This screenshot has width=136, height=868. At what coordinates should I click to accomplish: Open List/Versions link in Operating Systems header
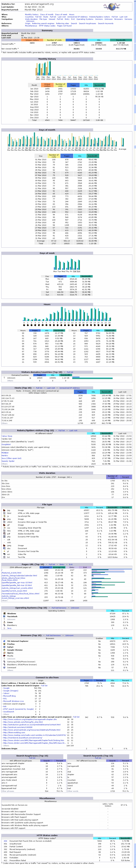pos(59,608)
